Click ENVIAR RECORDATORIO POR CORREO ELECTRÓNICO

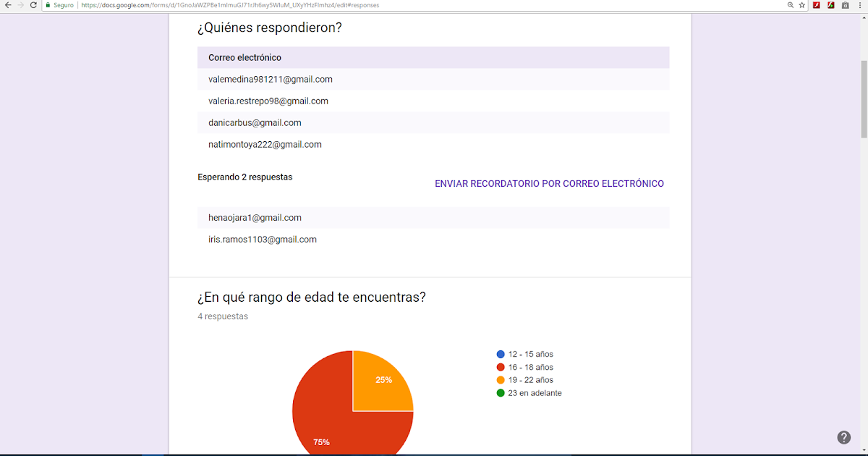549,183
